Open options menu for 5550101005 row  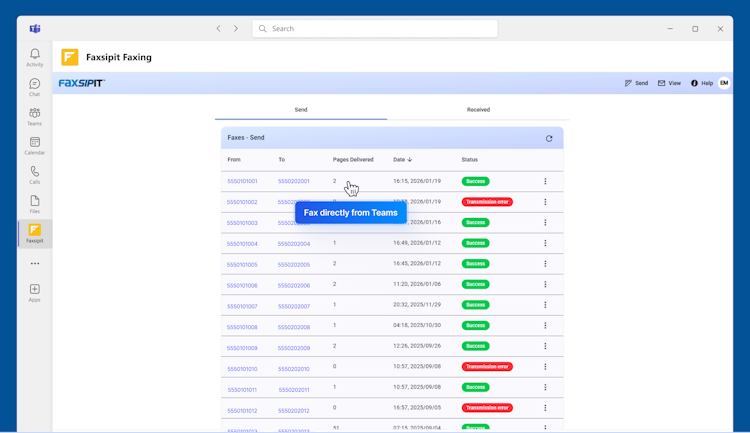click(545, 264)
